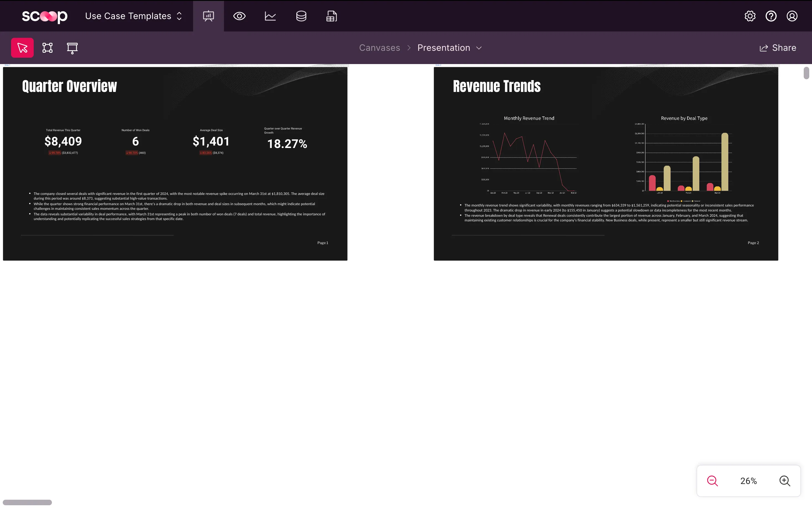812x508 pixels.
Task: Open the spreadsheet sheet icon
Action: click(x=332, y=16)
